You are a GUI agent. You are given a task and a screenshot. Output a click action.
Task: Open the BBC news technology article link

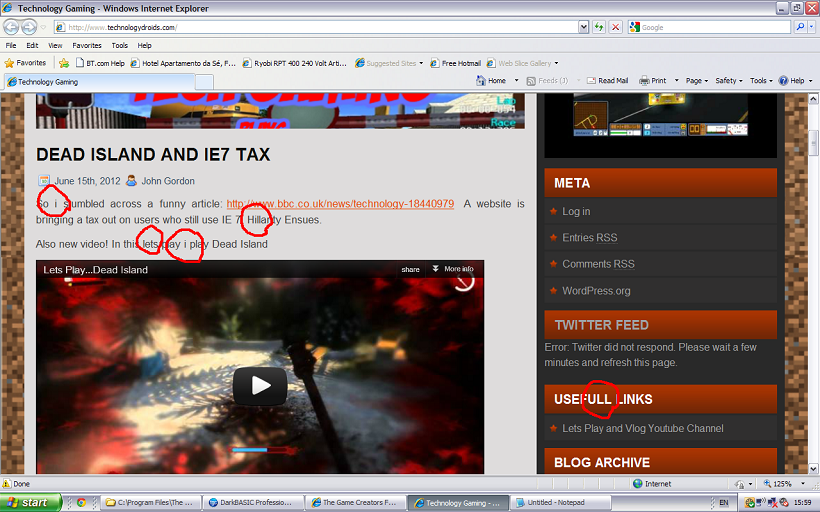340,204
